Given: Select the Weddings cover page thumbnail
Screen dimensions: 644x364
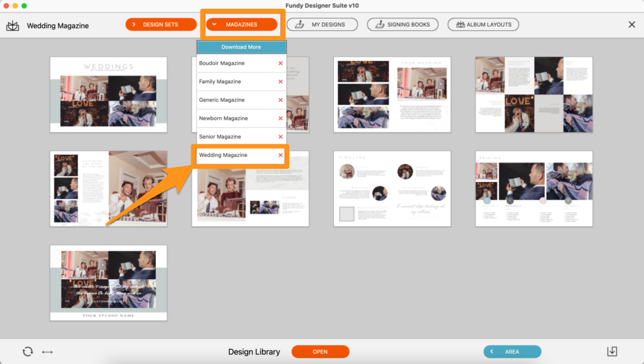Looking at the screenshot, I should (x=108, y=94).
